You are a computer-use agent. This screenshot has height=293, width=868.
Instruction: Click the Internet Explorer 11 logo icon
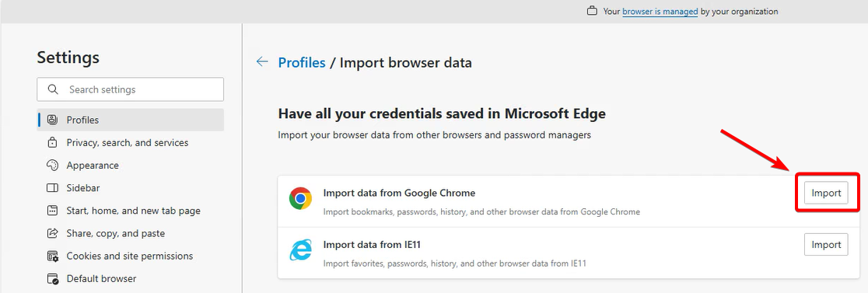[x=300, y=249]
